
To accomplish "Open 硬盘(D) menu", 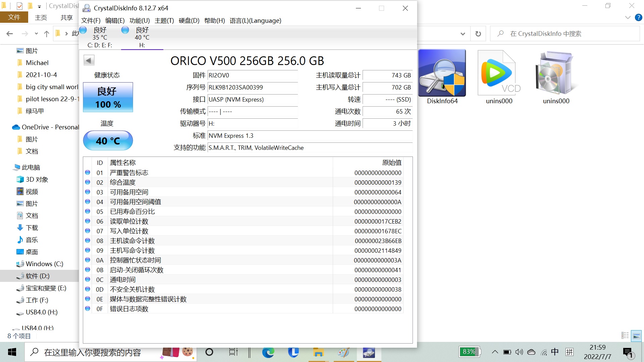I will click(x=189, y=20).
